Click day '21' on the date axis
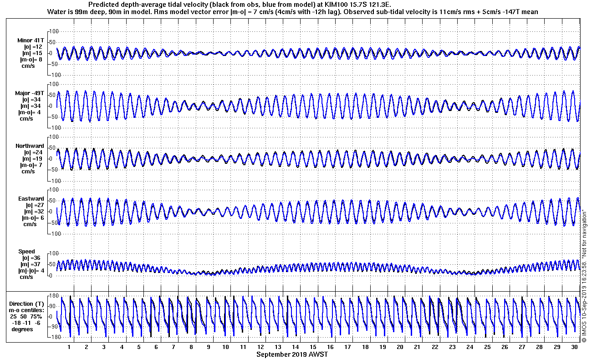Image resolution: width=592 pixels, height=364 pixels. [x=418, y=347]
